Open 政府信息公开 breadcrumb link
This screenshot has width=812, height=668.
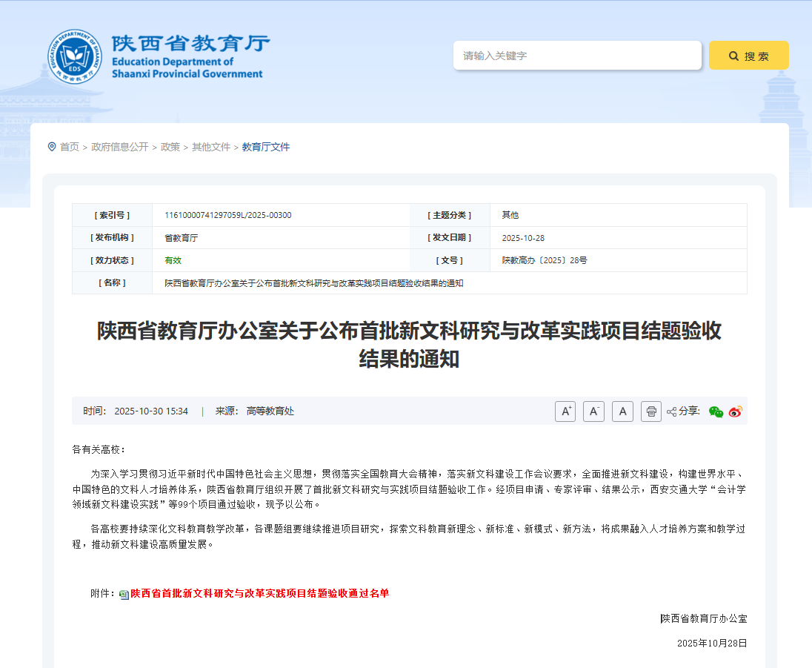click(119, 147)
